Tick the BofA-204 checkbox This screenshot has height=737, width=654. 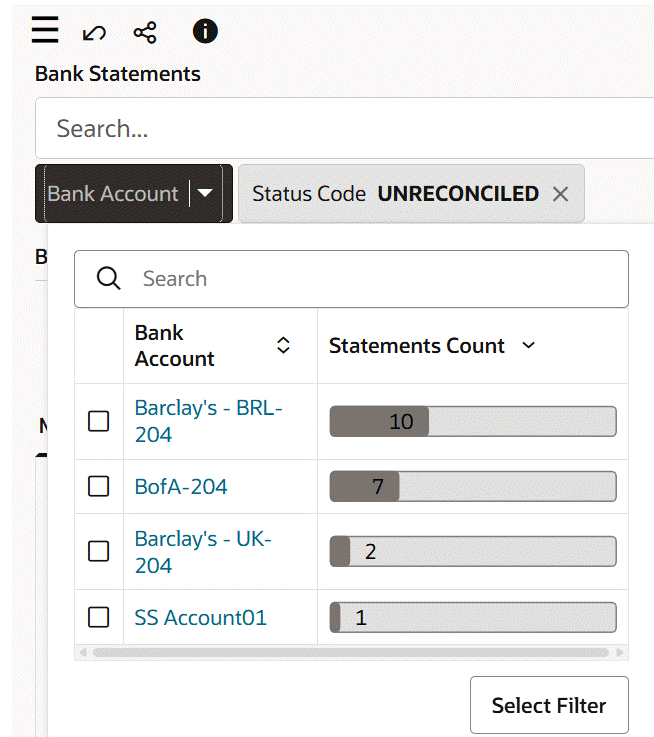coord(99,487)
